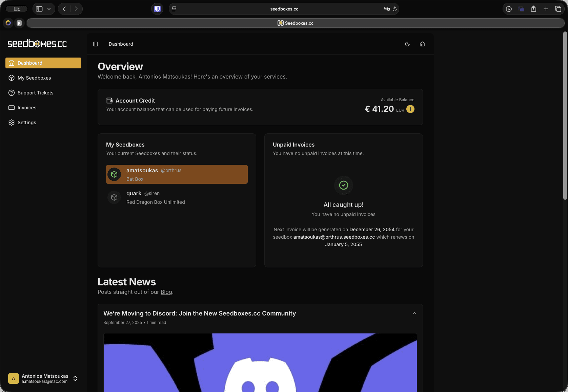The width and height of the screenshot is (568, 392).
Task: Click the January 5, 2055 renewal date
Action: [x=344, y=244]
